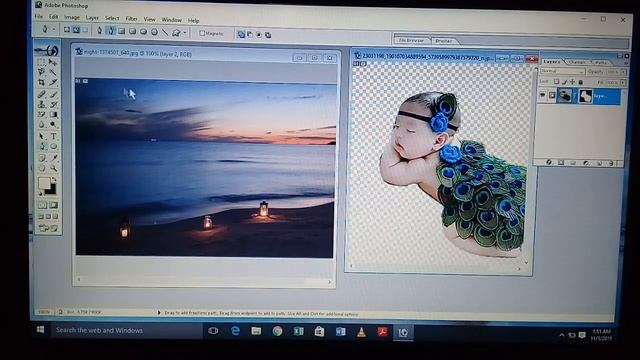The height and width of the screenshot is (360, 640).
Task: Click the foreground color swatch
Action: click(44, 183)
